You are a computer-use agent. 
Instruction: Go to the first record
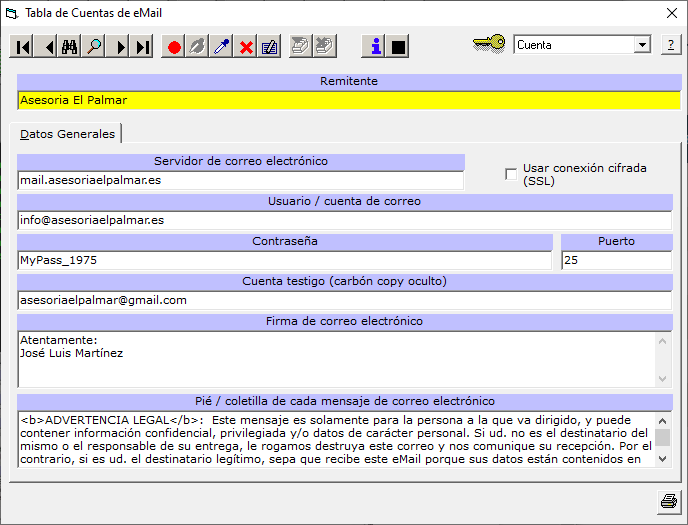coord(22,47)
